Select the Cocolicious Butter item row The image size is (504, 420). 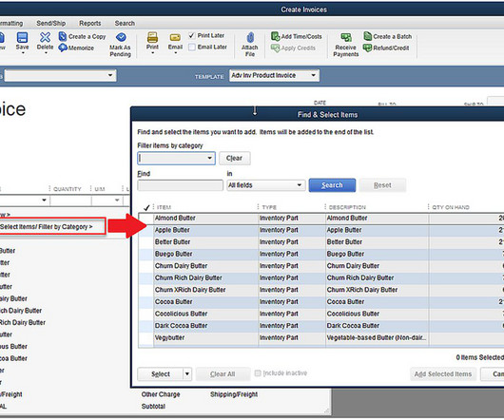321,314
